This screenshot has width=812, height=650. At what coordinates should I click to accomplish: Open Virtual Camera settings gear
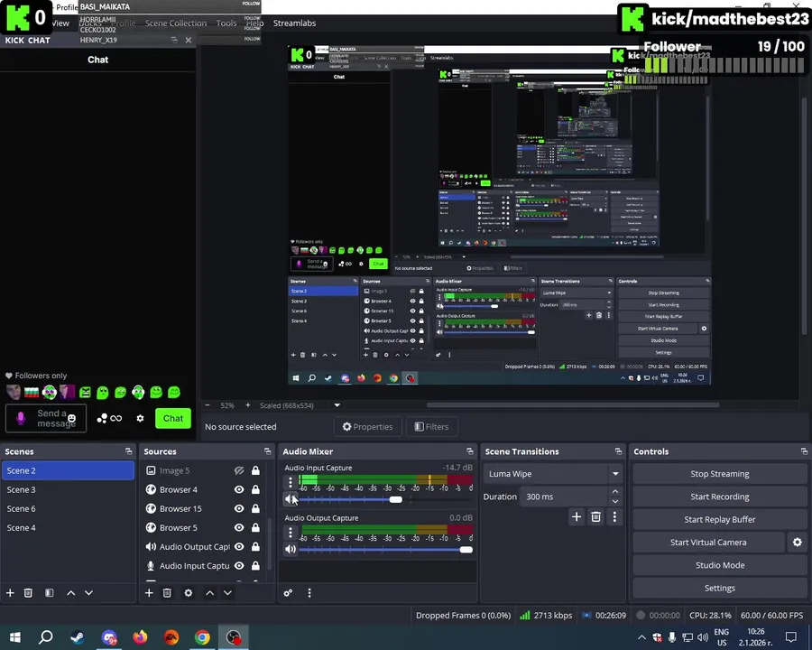tap(798, 543)
